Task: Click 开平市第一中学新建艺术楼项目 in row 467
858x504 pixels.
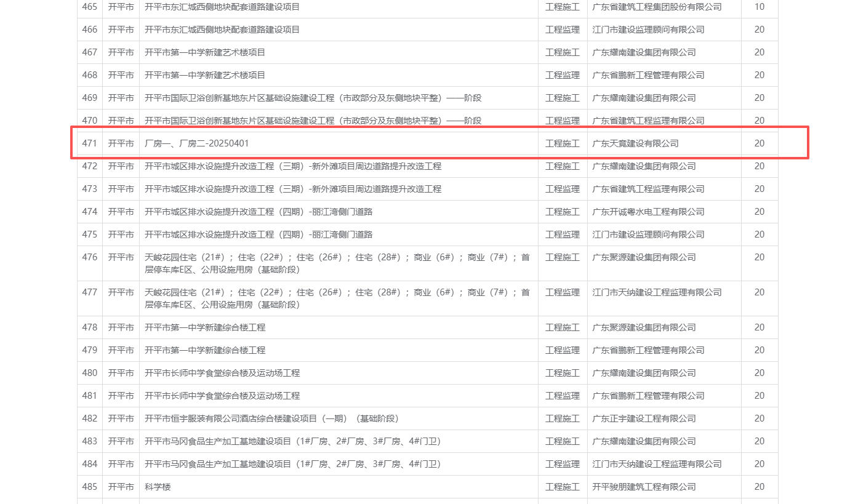Action: coord(205,52)
